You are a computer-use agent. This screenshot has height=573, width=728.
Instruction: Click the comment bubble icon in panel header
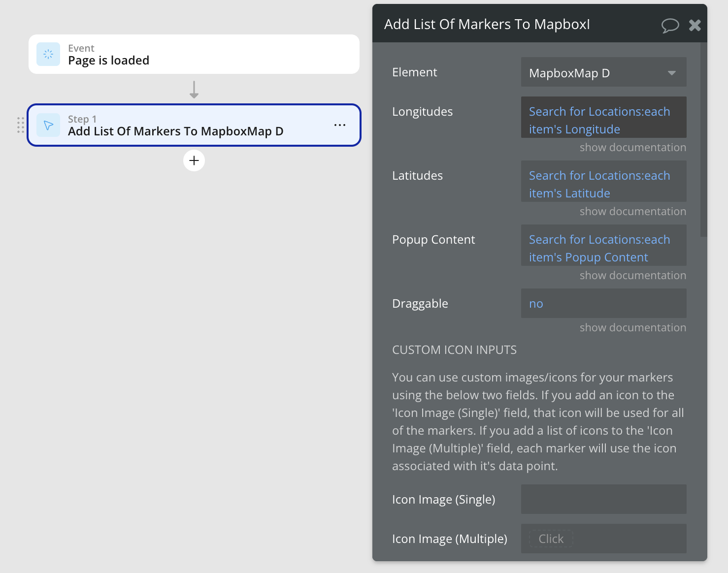pos(669,25)
